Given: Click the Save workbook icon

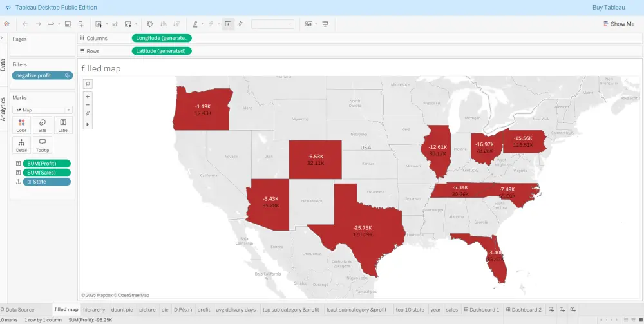Looking at the screenshot, I should (x=68, y=24).
